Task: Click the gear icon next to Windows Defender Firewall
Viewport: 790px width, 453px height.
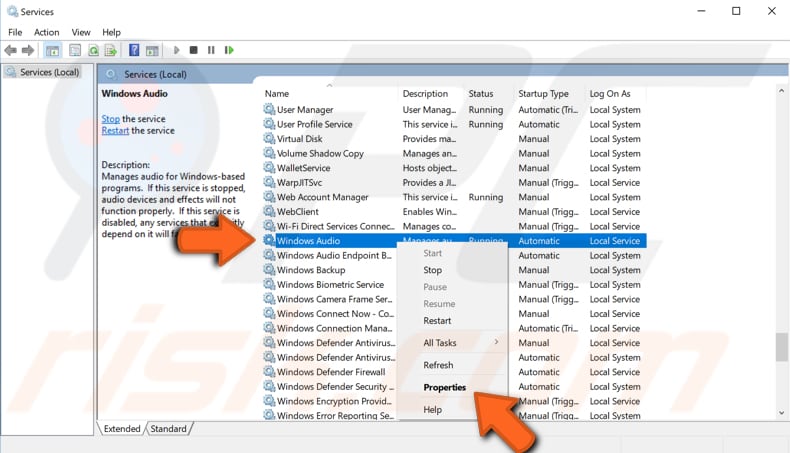Action: (x=269, y=371)
